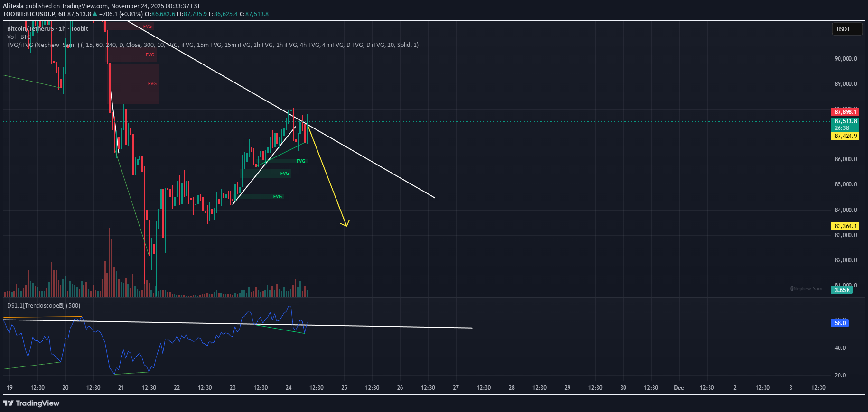Viewport: 868px width, 412px height.
Task: Click the red 87,898.1 price tag
Action: click(x=845, y=112)
